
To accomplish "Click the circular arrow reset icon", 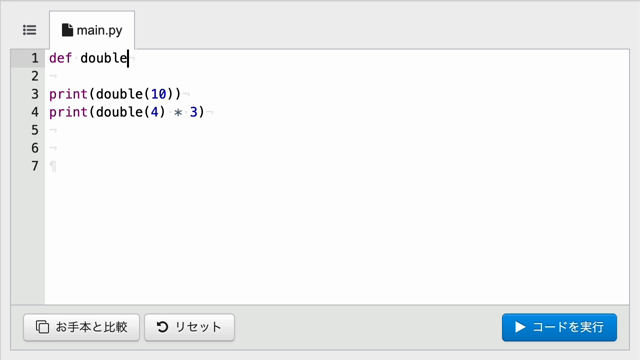I will [x=162, y=327].
